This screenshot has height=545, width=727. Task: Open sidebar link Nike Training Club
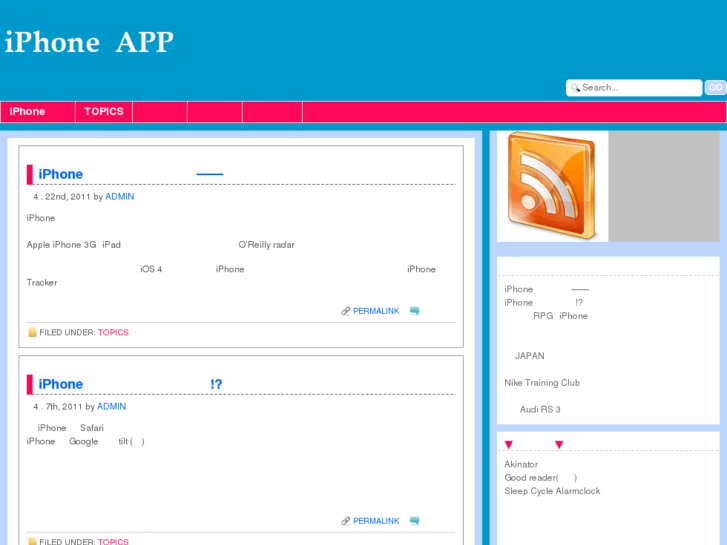click(x=542, y=383)
